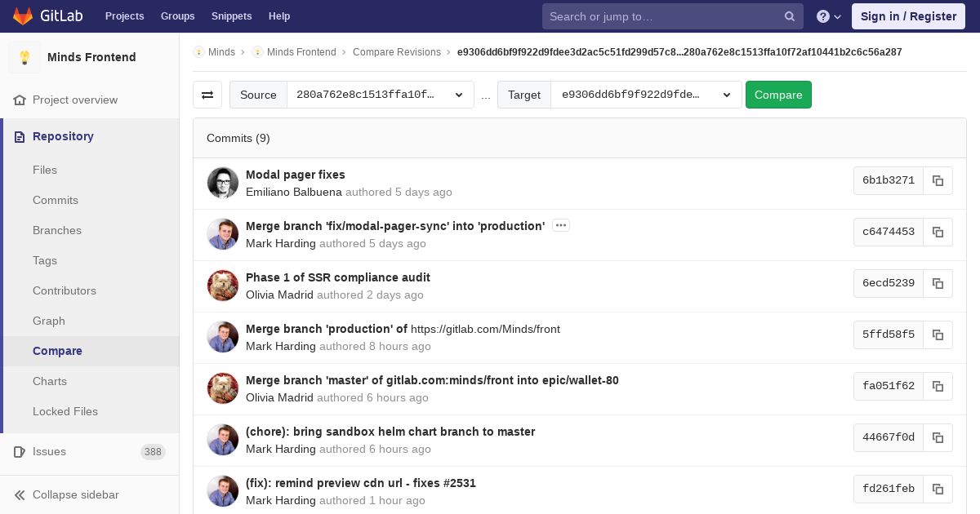Open the Projects menu in navbar

[124, 16]
